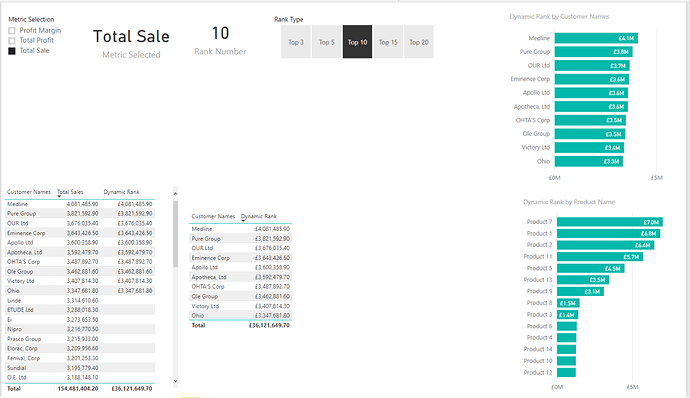Click Medline's 4,081,485.90 total sales cell
Image resolution: width=690 pixels, height=398 pixels.
82,204
